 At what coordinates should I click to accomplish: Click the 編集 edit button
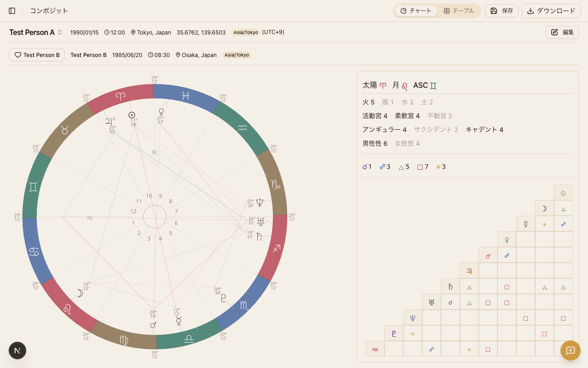point(562,32)
